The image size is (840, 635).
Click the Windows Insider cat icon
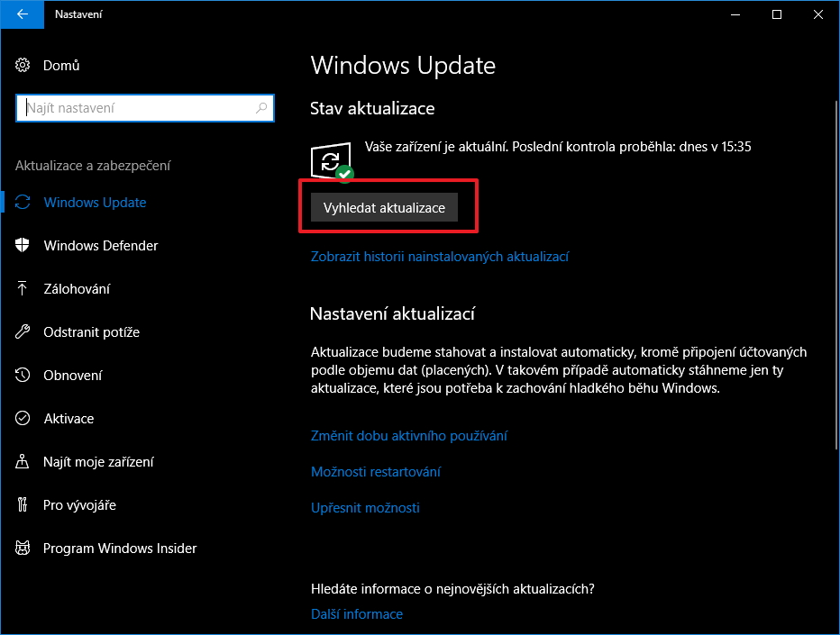[x=23, y=548]
